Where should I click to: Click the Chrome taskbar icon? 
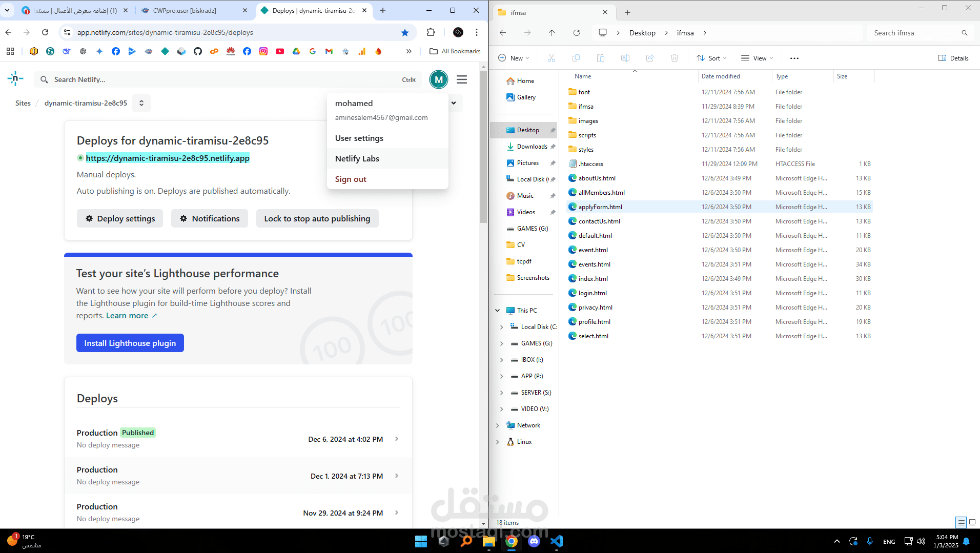click(x=512, y=541)
